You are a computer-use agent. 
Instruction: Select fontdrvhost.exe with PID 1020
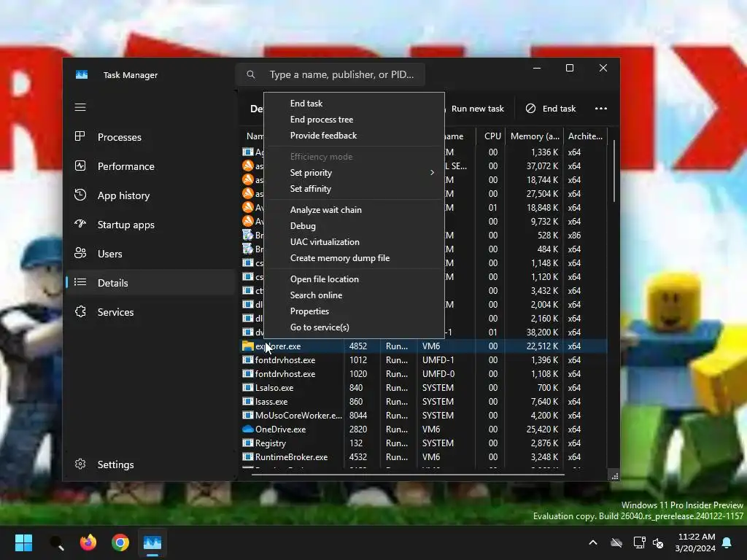click(x=424, y=374)
